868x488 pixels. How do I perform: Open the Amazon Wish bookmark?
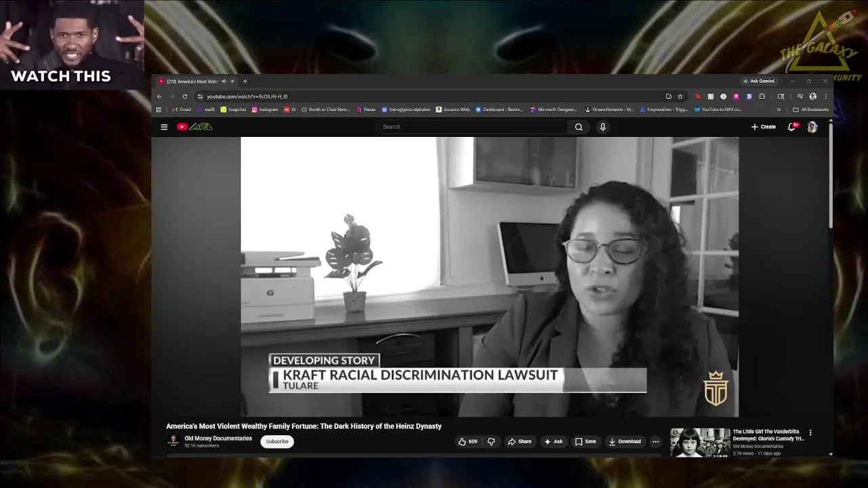coord(453,110)
